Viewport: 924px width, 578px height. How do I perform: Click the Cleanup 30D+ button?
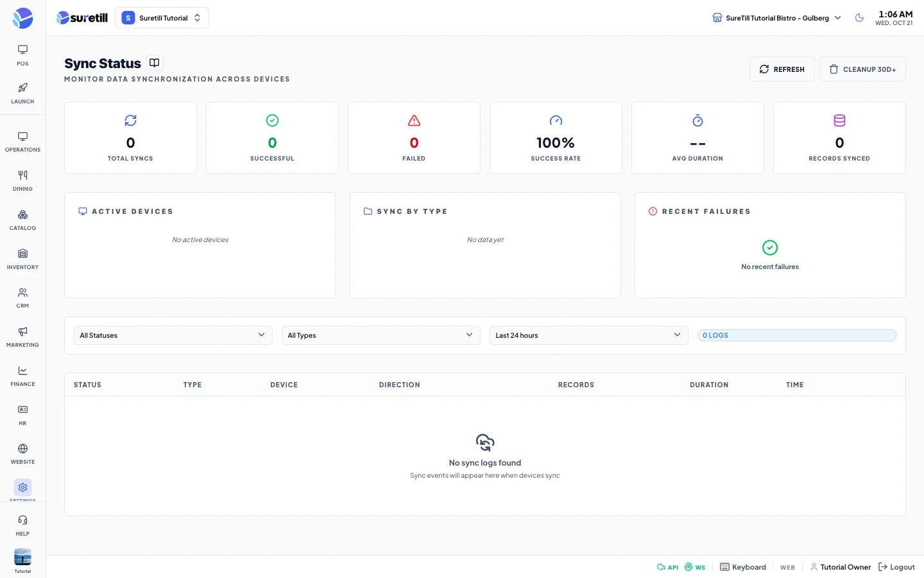(x=862, y=69)
